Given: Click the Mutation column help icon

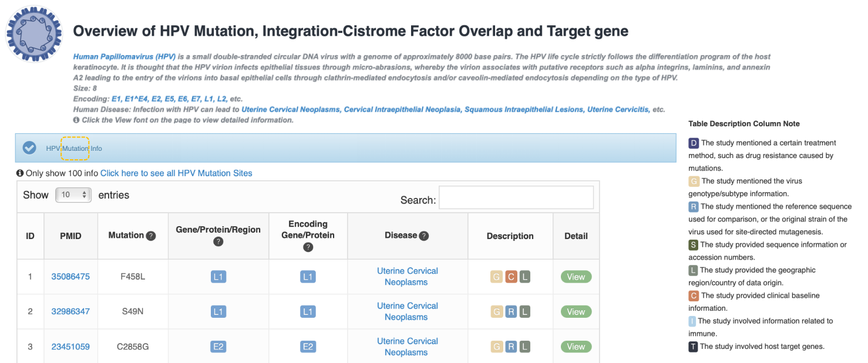Looking at the screenshot, I should click(151, 236).
